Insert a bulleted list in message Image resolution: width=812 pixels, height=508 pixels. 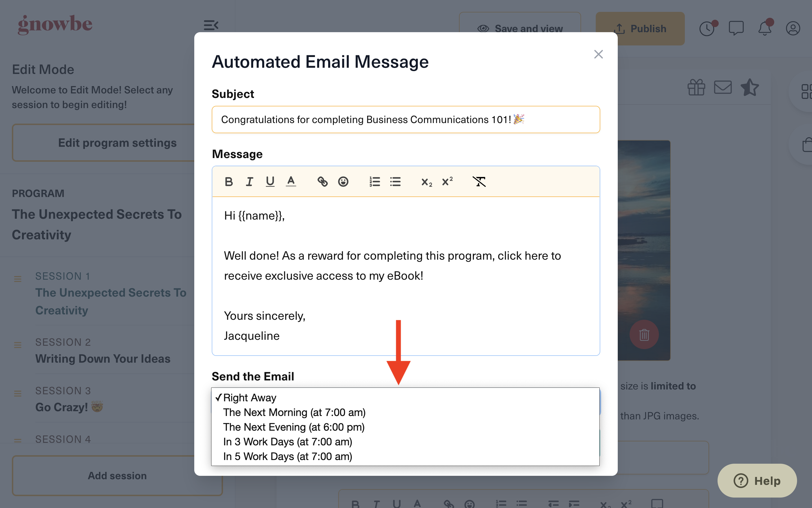(x=395, y=182)
